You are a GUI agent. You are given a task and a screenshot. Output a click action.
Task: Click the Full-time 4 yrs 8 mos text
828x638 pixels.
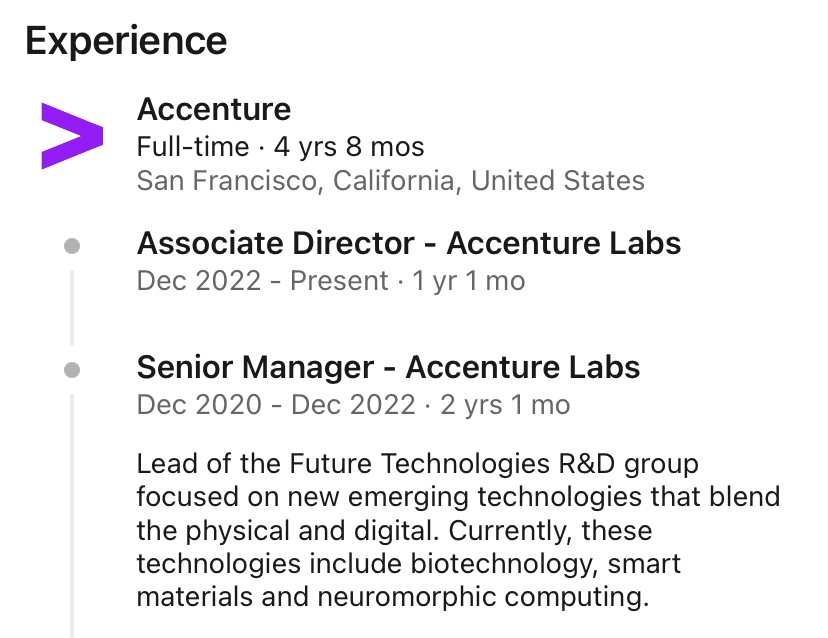point(280,147)
